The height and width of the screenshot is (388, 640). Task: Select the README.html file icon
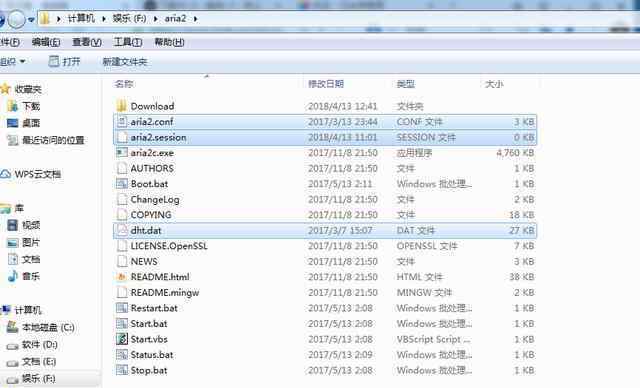coord(122,277)
